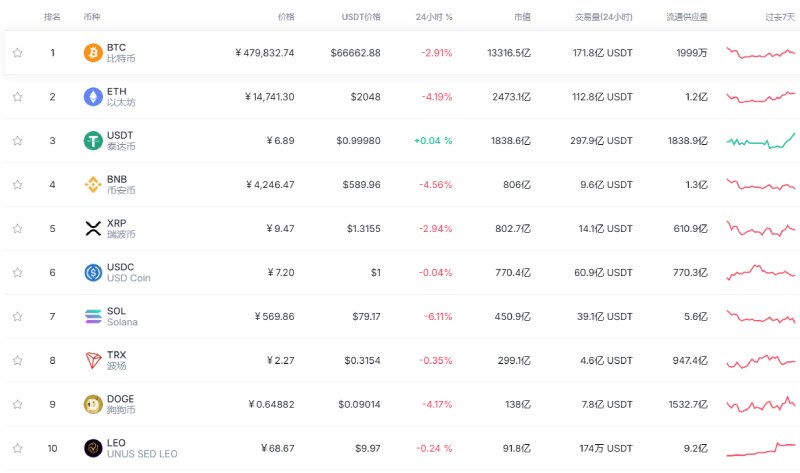The width and height of the screenshot is (800, 473).
Task: Click the green Tether USDT icon
Action: pyautogui.click(x=93, y=141)
